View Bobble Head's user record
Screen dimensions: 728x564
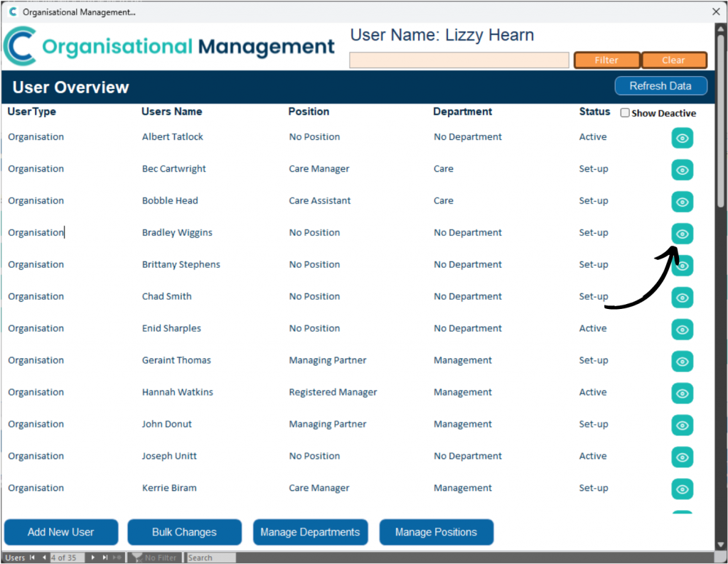click(682, 202)
